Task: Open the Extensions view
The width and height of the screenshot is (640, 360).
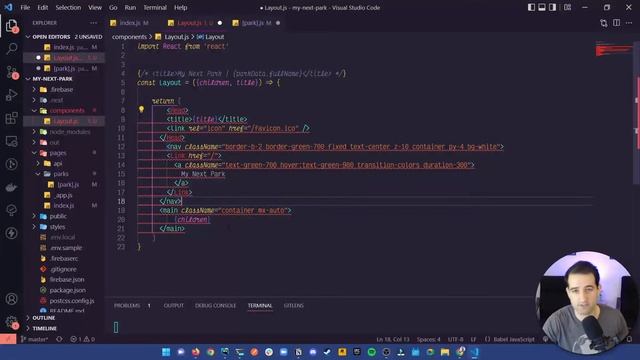Action: click(x=11, y=118)
